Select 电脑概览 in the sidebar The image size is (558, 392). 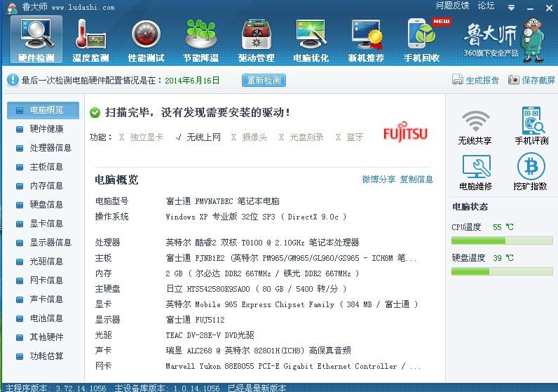coord(43,110)
